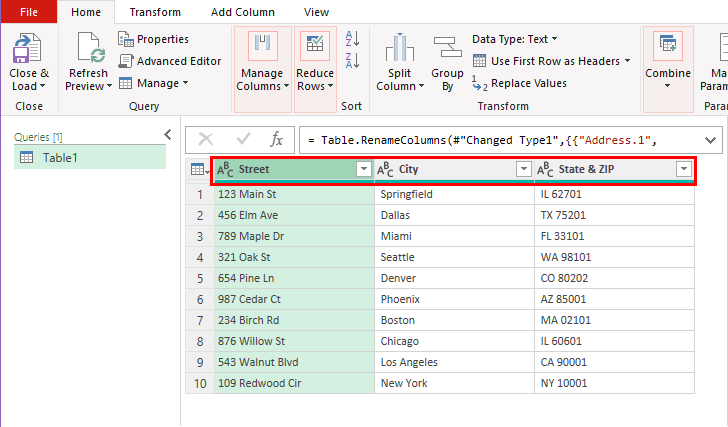Viewport: 728px width, 427px height.
Task: Select the City column header
Action: (455, 170)
